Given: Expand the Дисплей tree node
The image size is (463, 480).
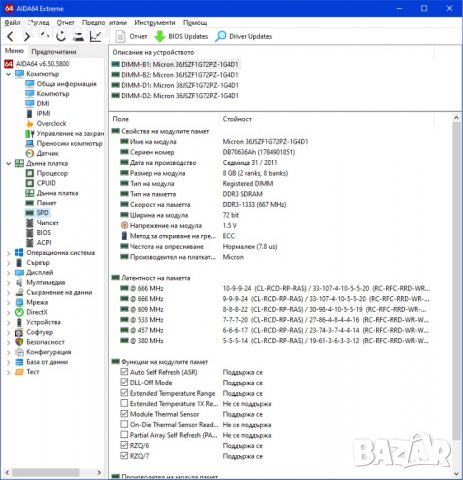Looking at the screenshot, I should [x=9, y=273].
